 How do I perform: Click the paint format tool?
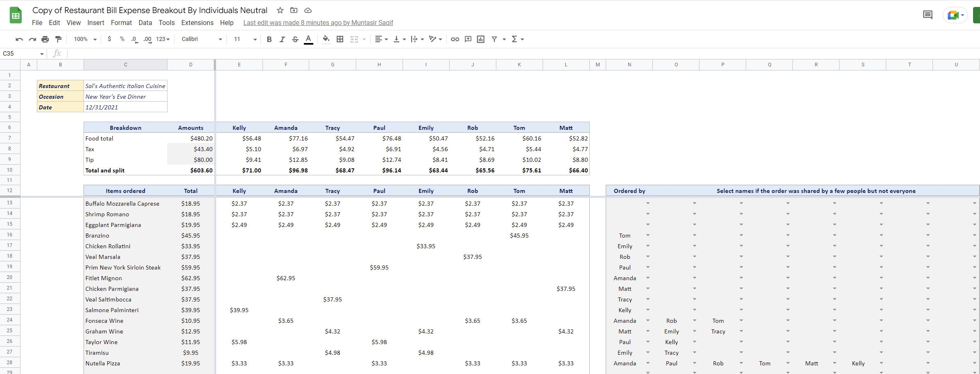pos(58,39)
